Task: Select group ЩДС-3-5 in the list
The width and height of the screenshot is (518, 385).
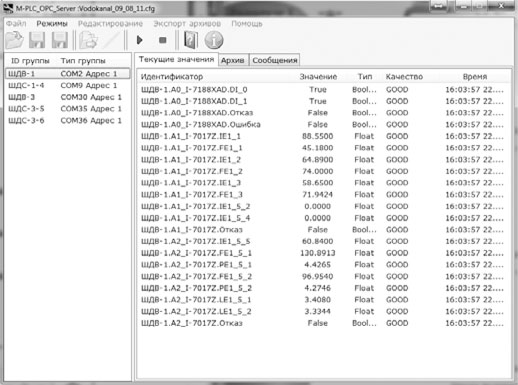Action: coord(67,109)
